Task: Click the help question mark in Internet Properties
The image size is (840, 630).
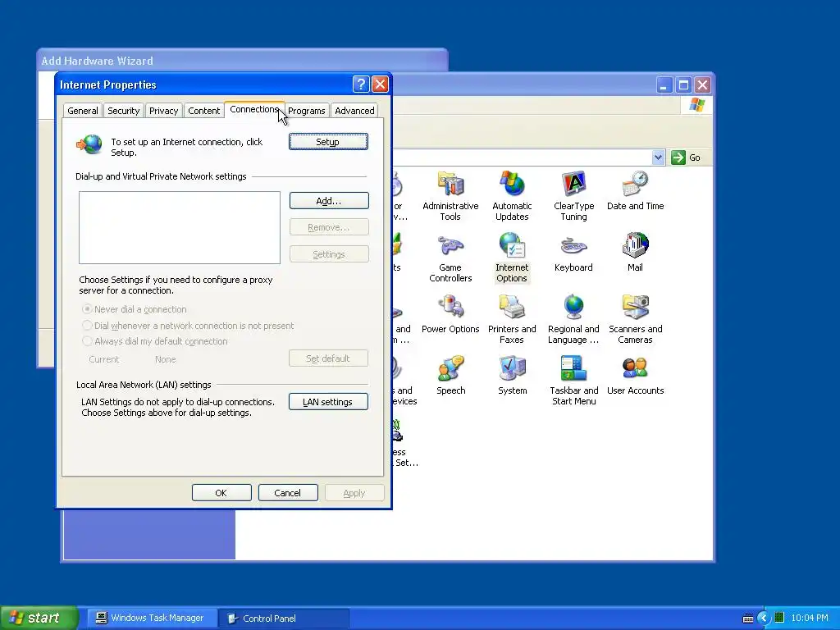Action: click(x=361, y=84)
